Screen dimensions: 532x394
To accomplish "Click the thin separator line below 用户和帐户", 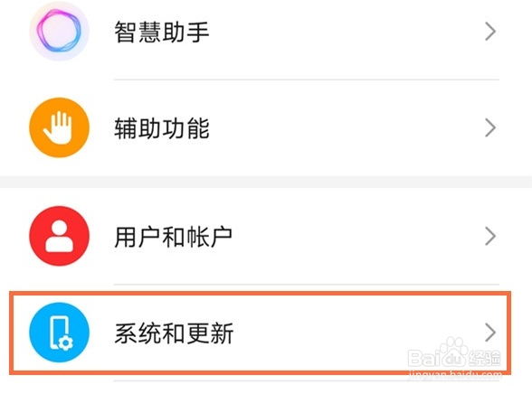I will tap(307, 285).
